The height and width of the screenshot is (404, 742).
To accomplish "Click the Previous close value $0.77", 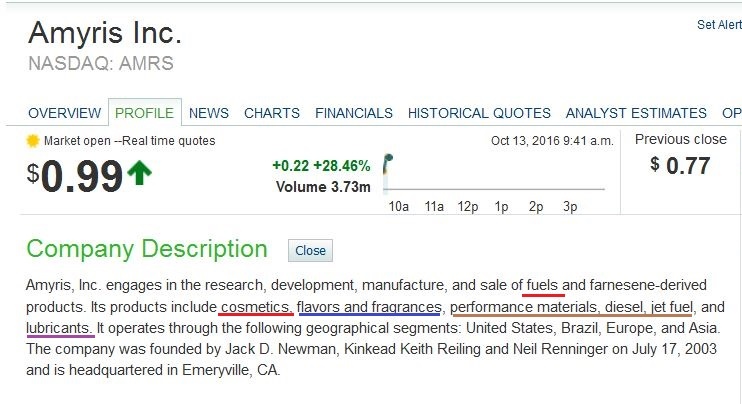I will pyautogui.click(x=680, y=165).
